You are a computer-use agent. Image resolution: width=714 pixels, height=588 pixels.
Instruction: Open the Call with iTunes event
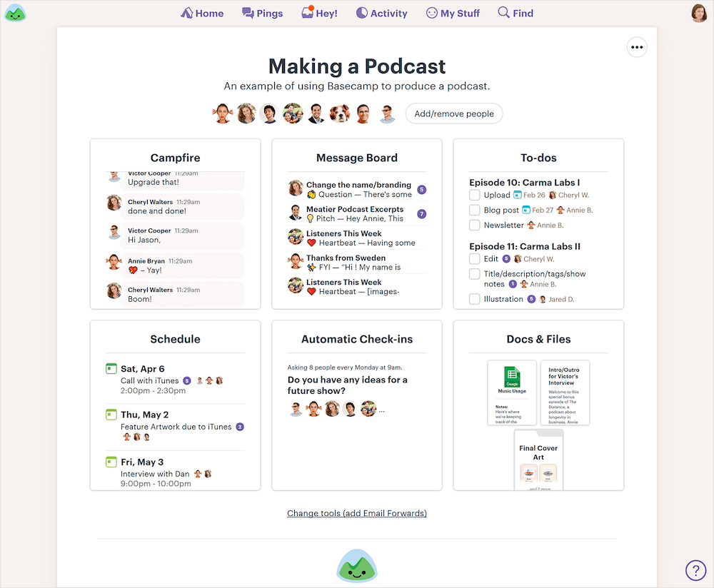coord(149,380)
